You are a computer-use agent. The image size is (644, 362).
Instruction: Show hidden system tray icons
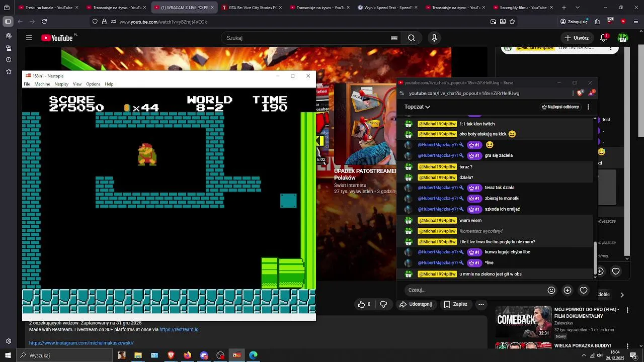click(584, 355)
